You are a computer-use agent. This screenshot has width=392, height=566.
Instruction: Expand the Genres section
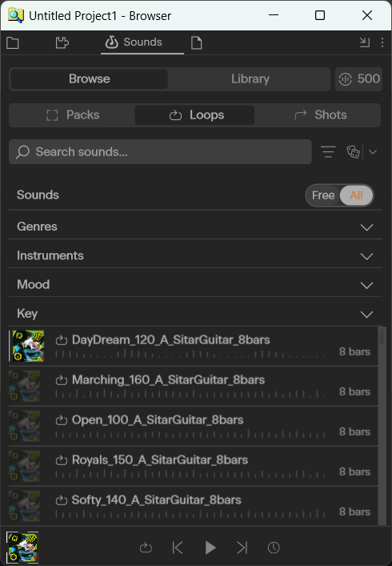pos(195,227)
